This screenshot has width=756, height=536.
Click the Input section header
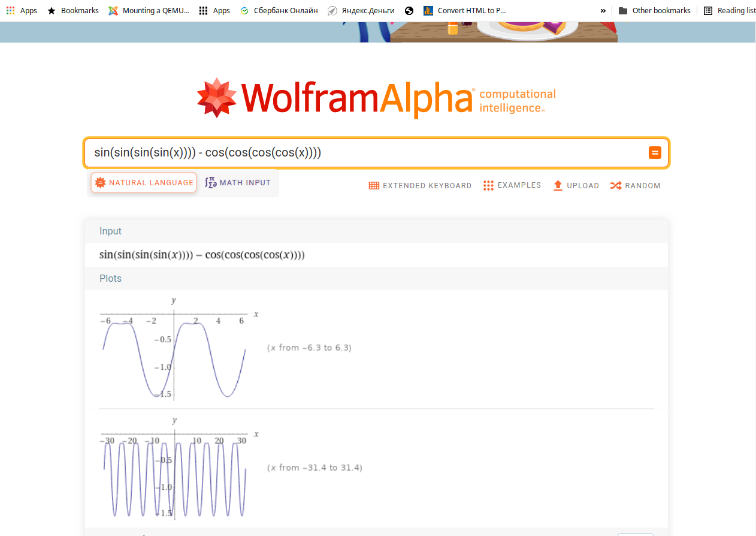[x=376, y=231]
